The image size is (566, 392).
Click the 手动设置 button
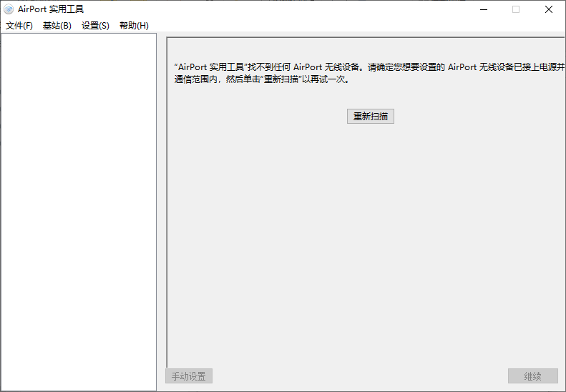pos(189,376)
